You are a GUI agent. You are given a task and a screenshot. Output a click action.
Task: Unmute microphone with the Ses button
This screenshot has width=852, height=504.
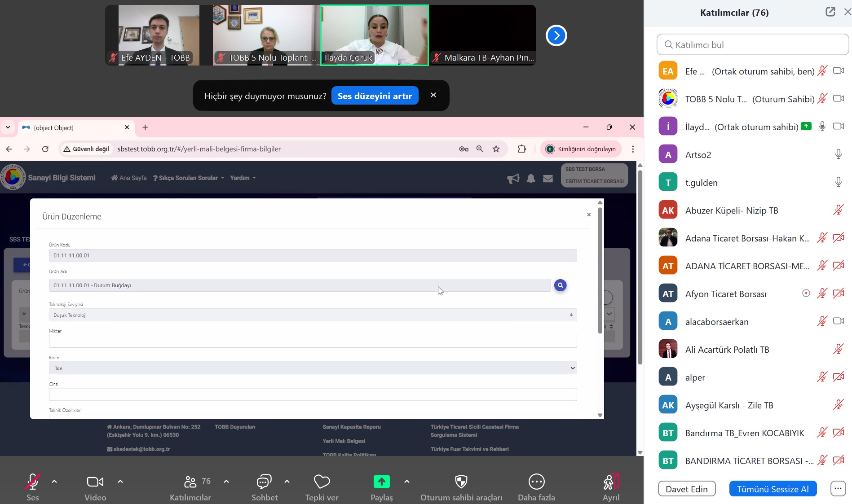[x=32, y=487]
